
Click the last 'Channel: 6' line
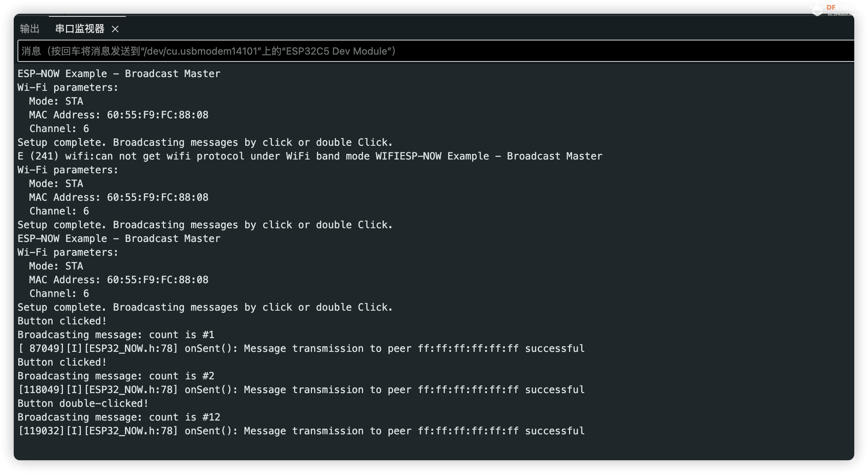(59, 293)
